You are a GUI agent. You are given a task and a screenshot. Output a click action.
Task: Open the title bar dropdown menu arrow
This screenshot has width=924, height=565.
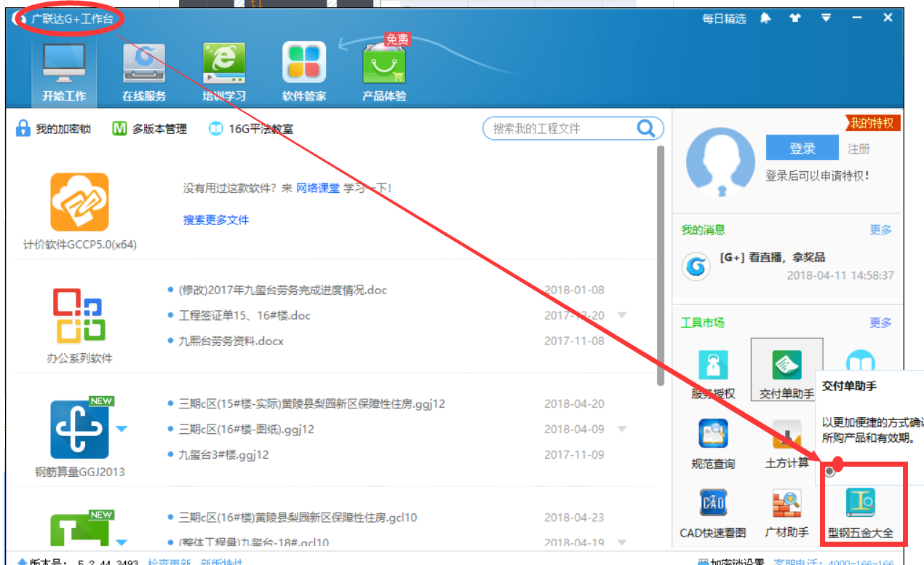coord(827,18)
